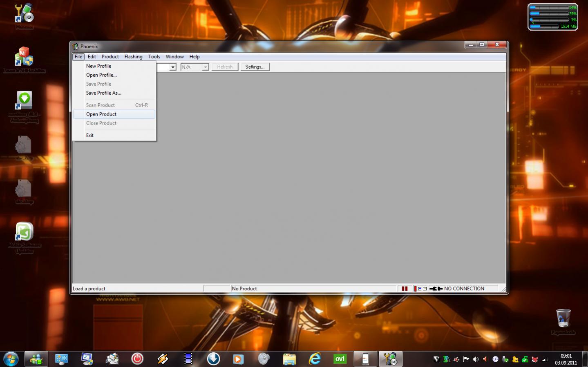Expand the connection dropdown arrow left of N/A
Viewport: 588px width, 367px height.
tap(173, 67)
